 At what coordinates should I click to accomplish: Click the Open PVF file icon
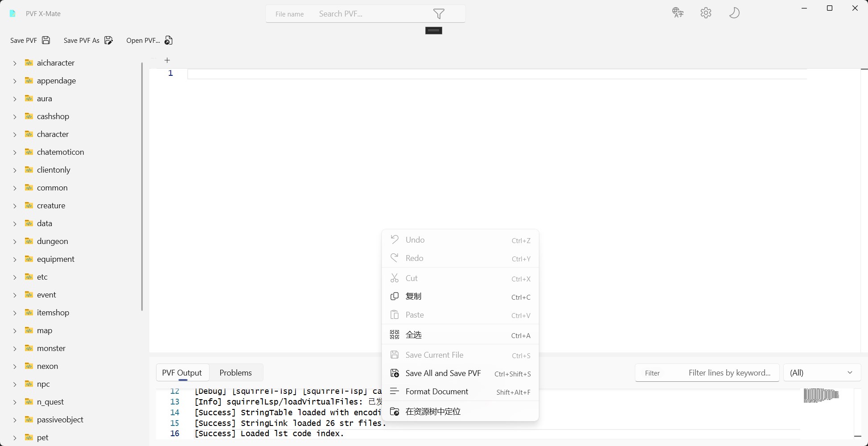(168, 40)
